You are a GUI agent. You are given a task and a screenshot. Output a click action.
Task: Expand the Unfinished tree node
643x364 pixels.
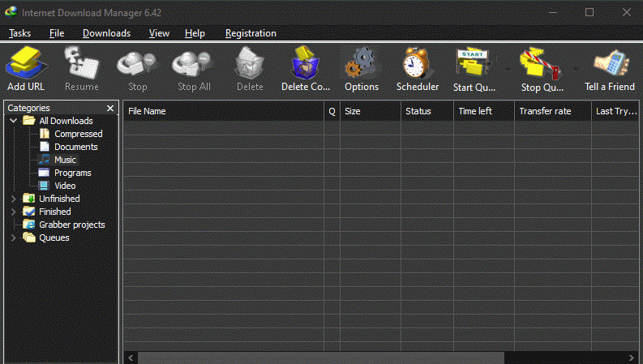point(14,199)
